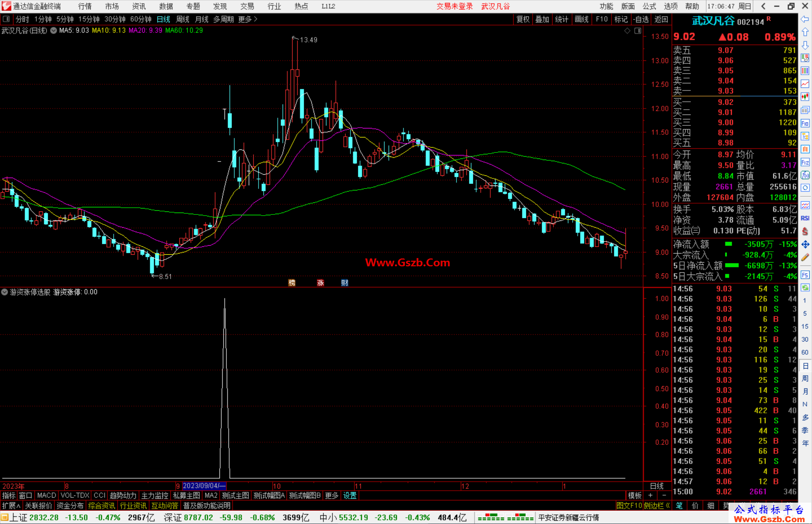Click the chart pane layout icon top-right

click(638, 31)
